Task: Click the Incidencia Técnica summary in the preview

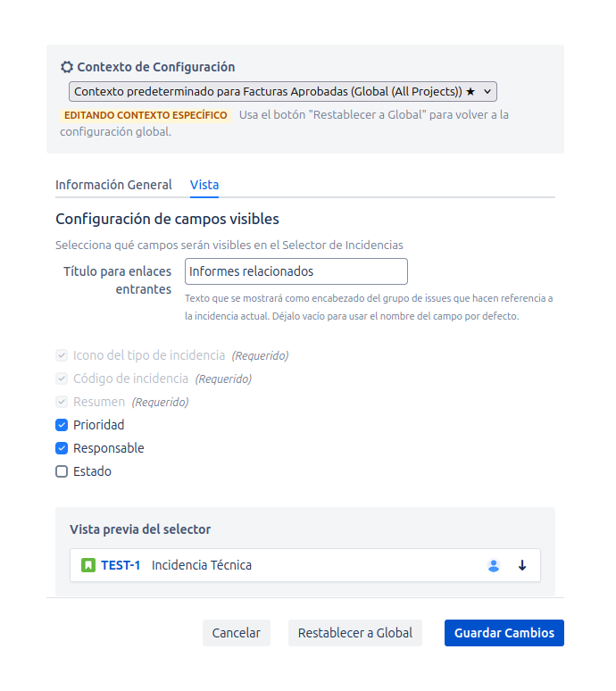Action: 202,565
